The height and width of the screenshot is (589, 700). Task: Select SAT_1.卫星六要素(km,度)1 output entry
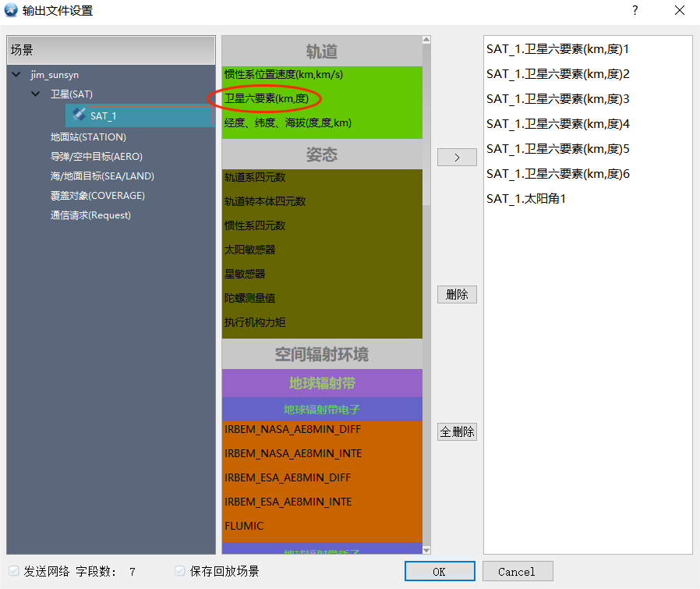(x=557, y=49)
